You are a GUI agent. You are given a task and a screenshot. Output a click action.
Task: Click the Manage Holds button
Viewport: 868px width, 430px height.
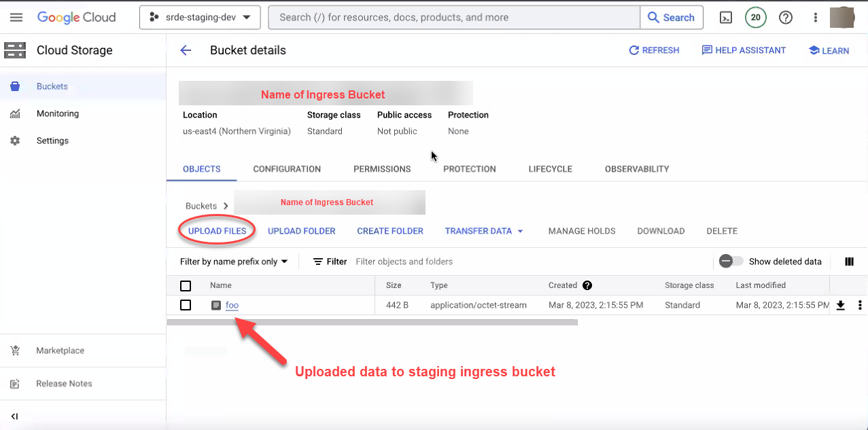(582, 231)
